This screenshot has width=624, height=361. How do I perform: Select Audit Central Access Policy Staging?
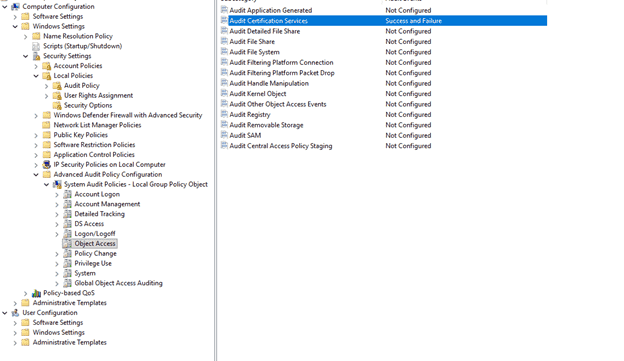[281, 146]
